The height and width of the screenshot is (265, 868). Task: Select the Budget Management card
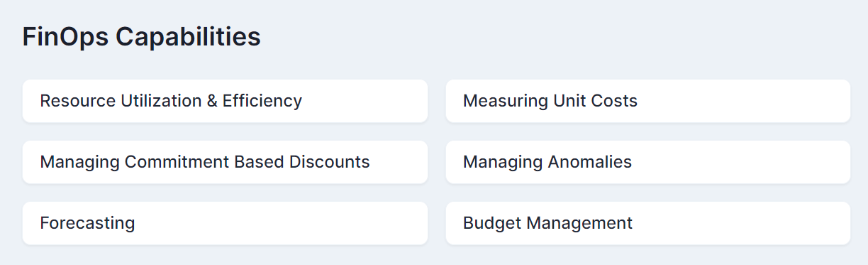(x=647, y=223)
